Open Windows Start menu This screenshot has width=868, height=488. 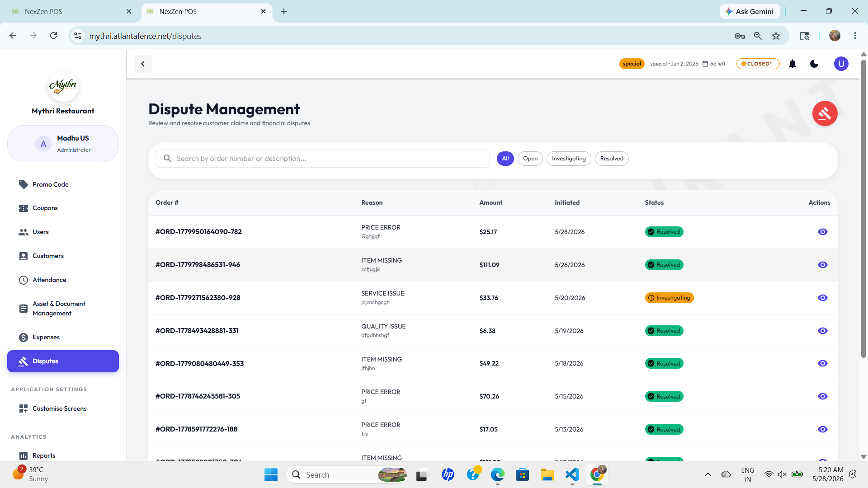coord(271,474)
